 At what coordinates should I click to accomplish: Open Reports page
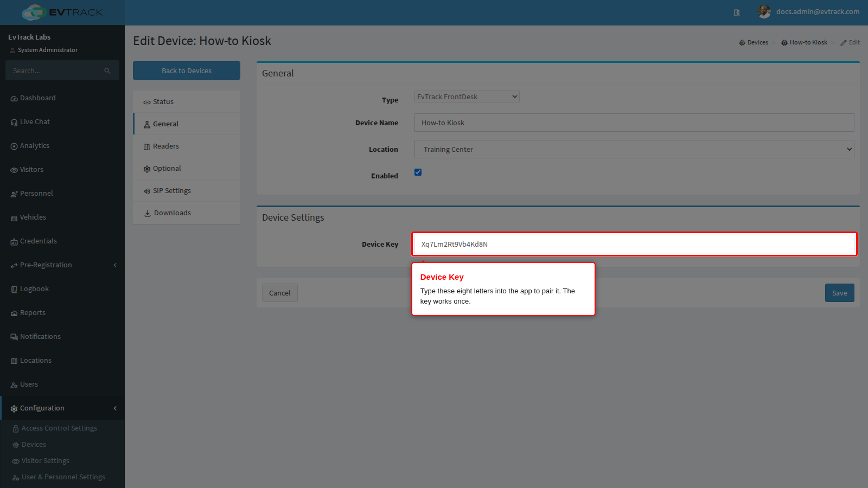[x=62, y=313]
